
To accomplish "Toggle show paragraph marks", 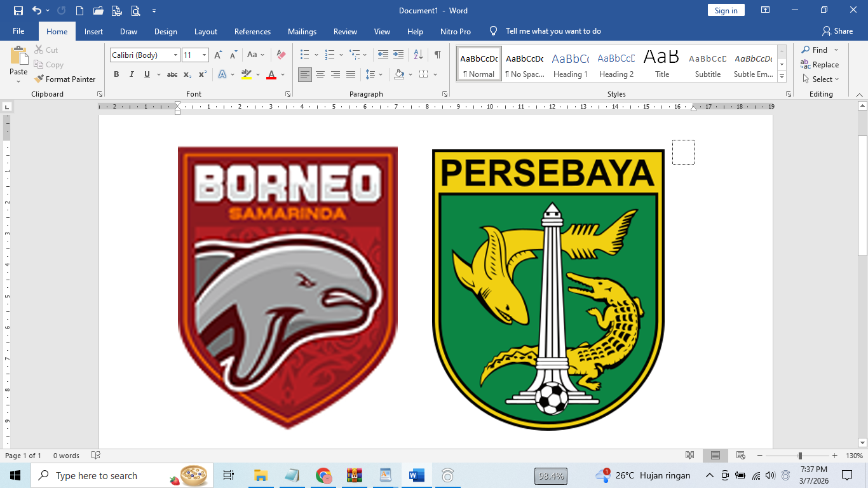I will click(438, 55).
